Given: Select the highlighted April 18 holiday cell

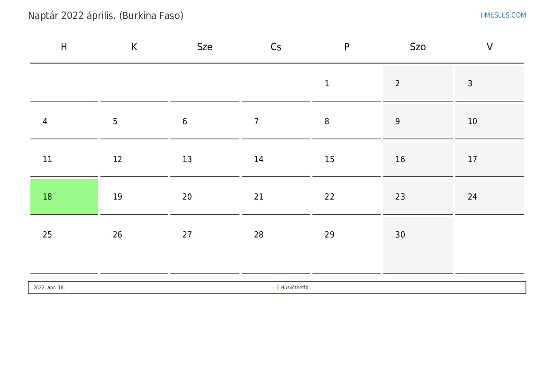Looking at the screenshot, I should (x=64, y=197).
